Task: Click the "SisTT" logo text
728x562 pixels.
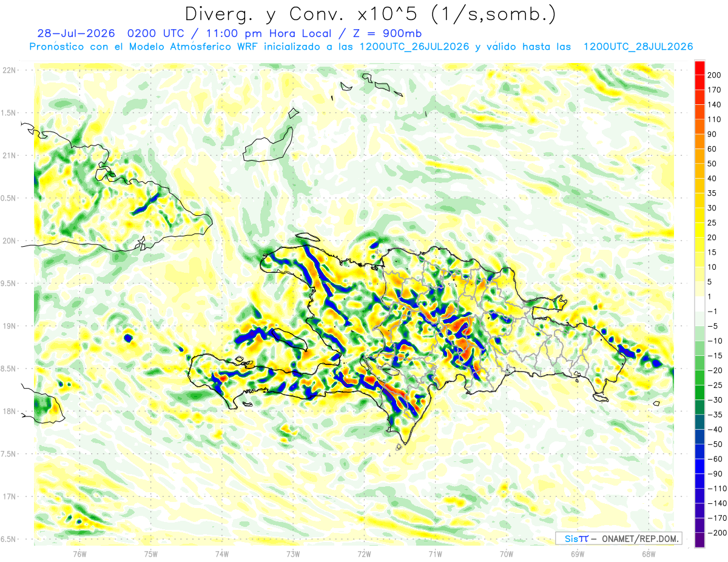Action: pyautogui.click(x=576, y=538)
